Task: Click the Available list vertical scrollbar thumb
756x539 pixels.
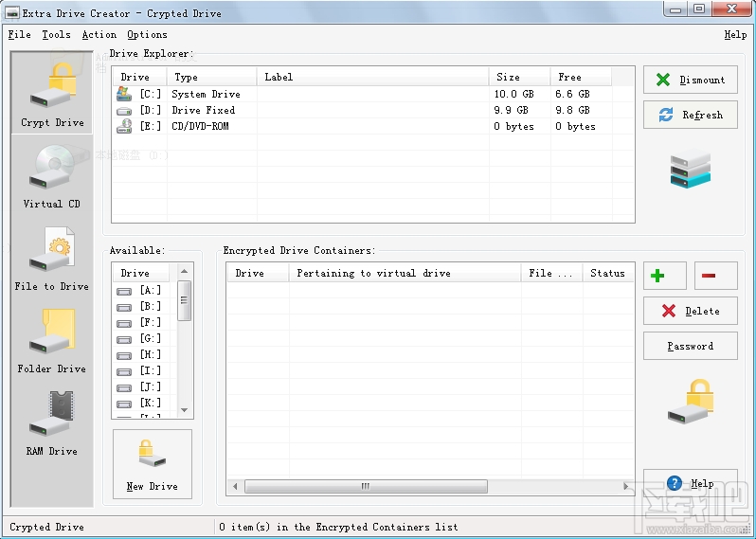Action: (185, 300)
